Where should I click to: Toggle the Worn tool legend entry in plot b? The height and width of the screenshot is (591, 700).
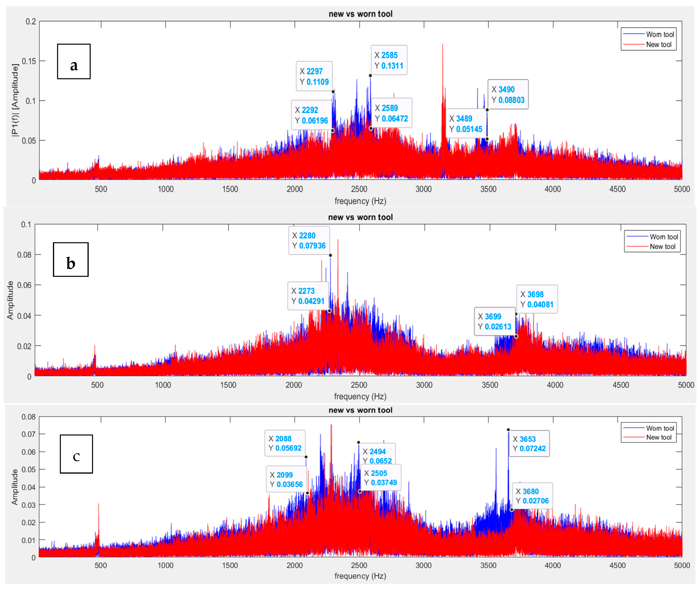pyautogui.click(x=663, y=237)
